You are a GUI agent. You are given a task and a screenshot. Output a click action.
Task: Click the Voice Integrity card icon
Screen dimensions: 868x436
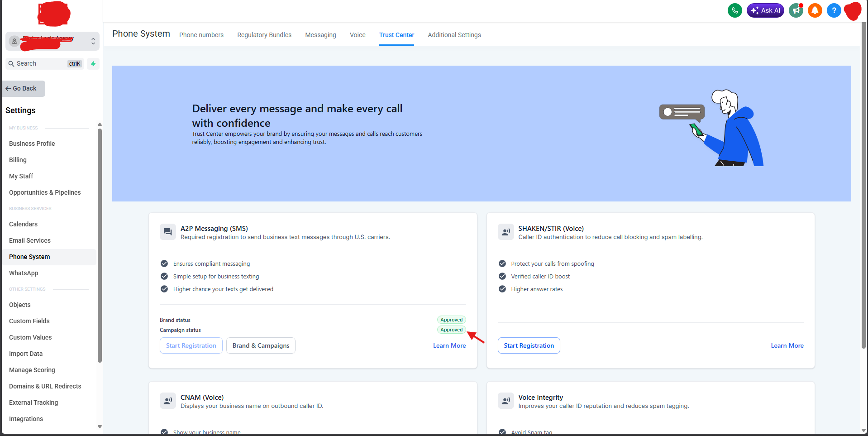(506, 401)
